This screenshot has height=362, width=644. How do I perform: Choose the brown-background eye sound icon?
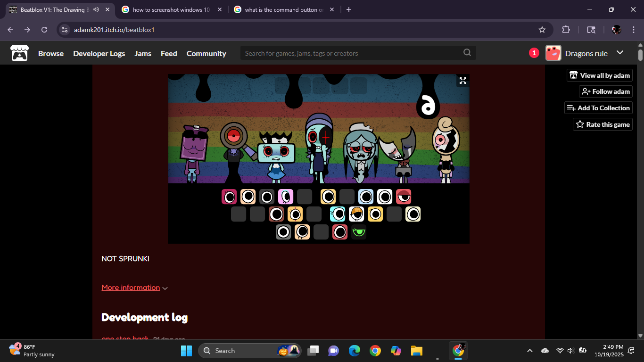tap(276, 214)
